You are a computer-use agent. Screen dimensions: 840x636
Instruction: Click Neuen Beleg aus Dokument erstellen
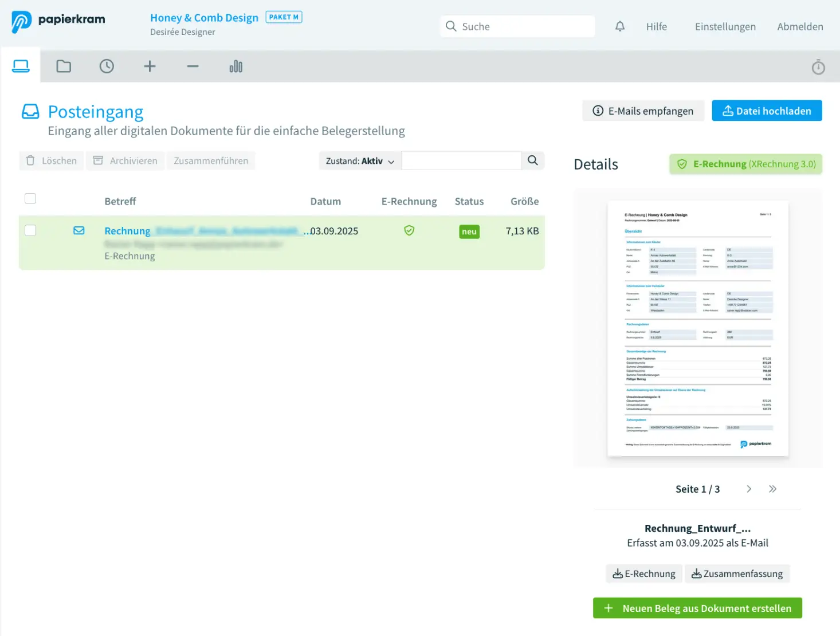coord(697,608)
